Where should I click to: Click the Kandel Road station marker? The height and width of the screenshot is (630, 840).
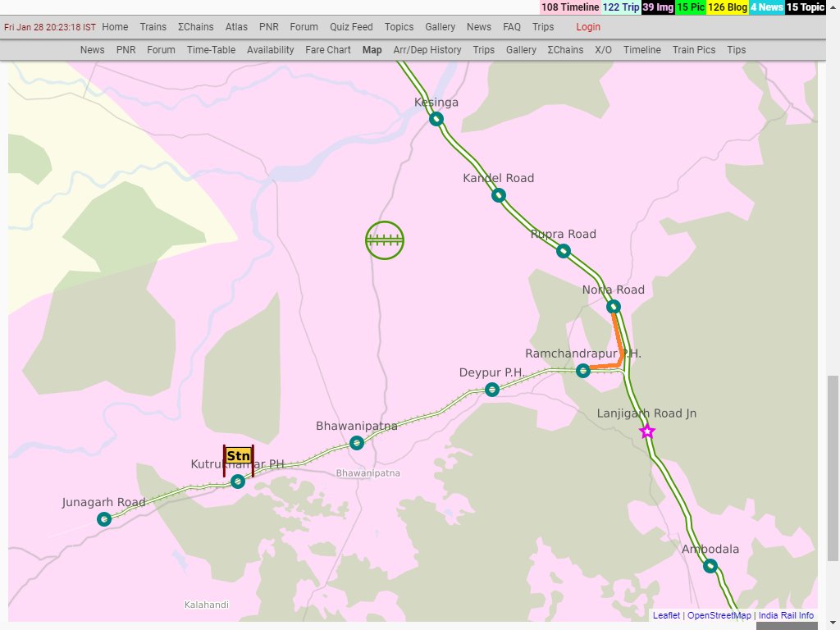tap(498, 195)
